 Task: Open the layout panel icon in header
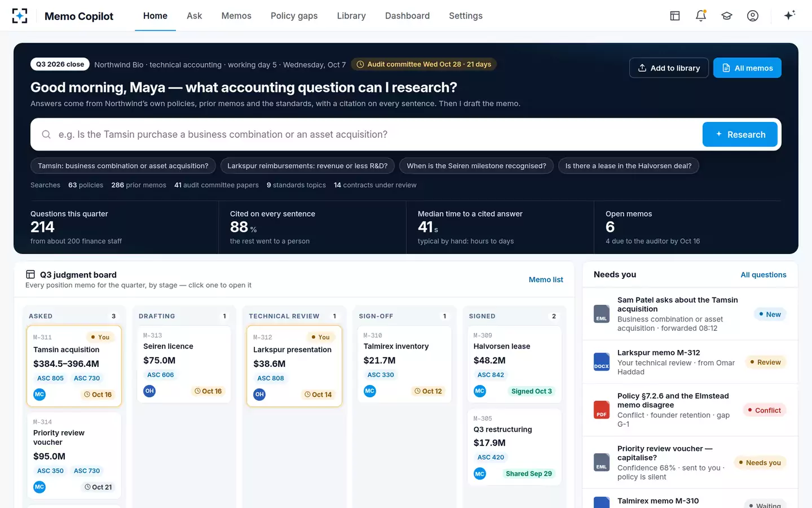[675, 16]
